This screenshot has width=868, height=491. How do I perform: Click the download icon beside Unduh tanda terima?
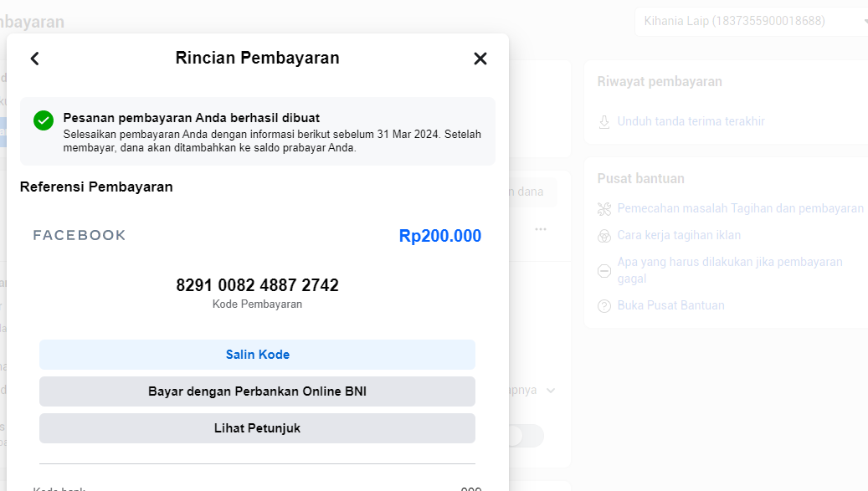pos(604,122)
